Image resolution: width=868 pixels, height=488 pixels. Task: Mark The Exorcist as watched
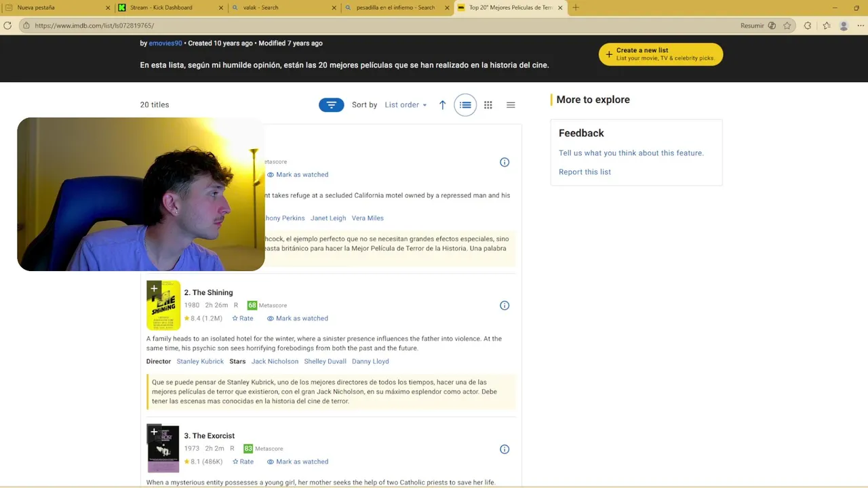coord(298,462)
